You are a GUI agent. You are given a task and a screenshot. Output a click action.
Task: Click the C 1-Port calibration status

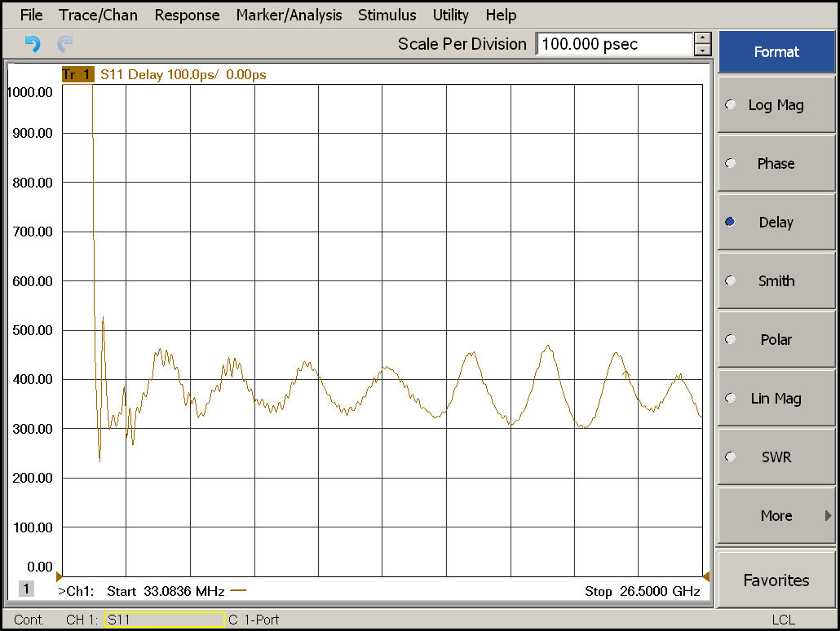pos(254,620)
